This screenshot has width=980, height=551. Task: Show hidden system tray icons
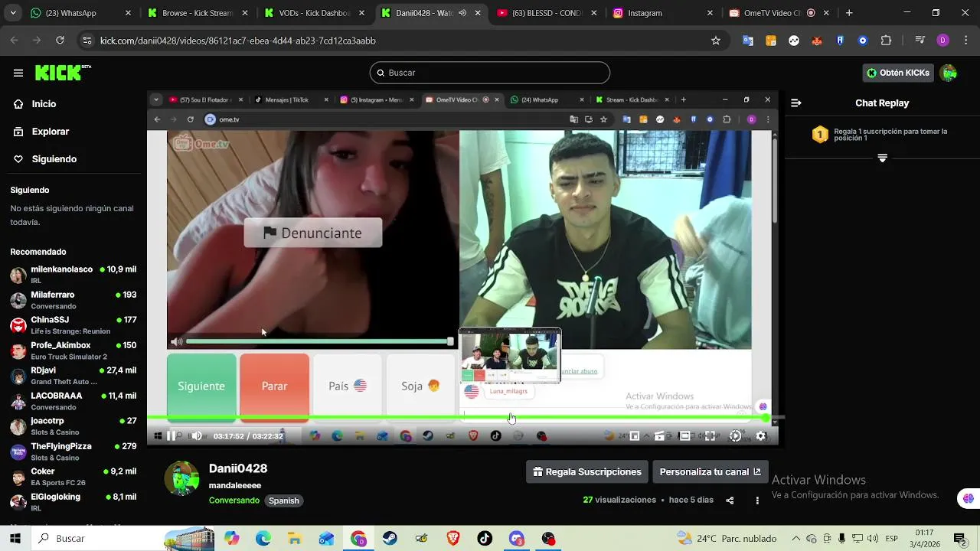[795, 539]
